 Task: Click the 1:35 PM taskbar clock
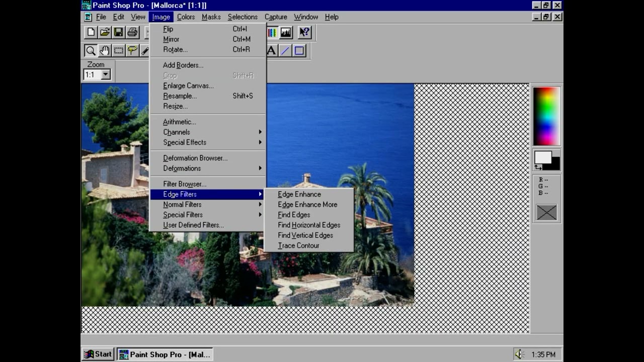point(543,354)
